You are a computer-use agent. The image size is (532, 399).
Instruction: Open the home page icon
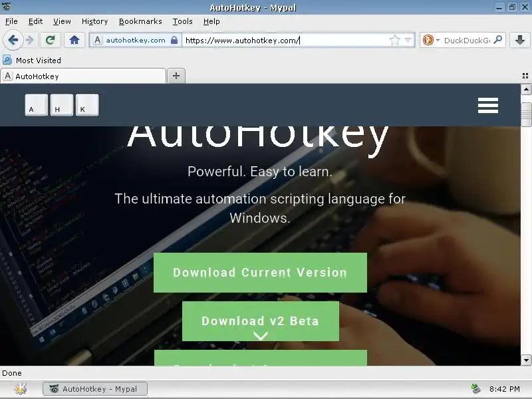click(x=74, y=41)
